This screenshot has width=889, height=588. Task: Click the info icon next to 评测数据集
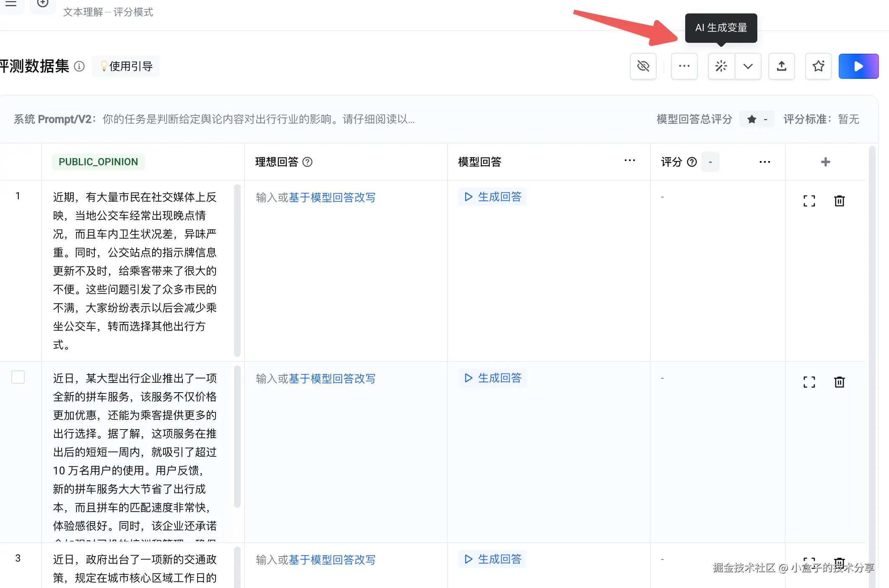pos(79,66)
